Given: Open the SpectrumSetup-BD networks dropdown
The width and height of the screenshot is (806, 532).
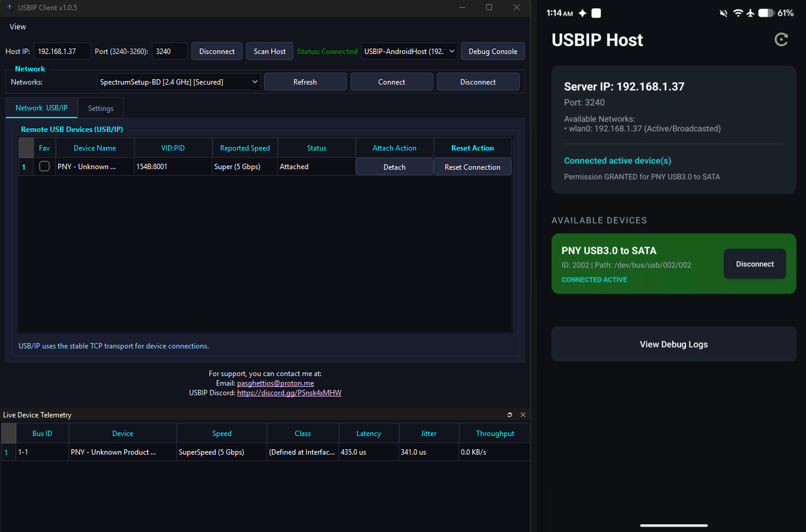Looking at the screenshot, I should [179, 82].
